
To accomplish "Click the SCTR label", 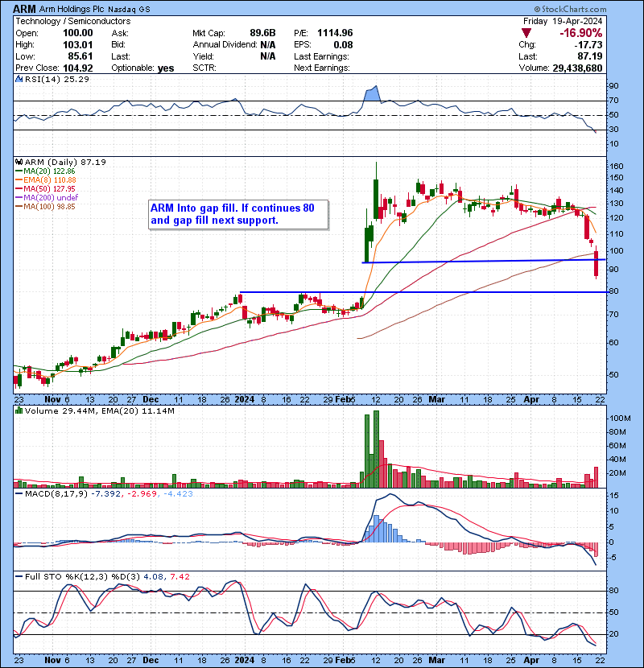I will tap(204, 68).
